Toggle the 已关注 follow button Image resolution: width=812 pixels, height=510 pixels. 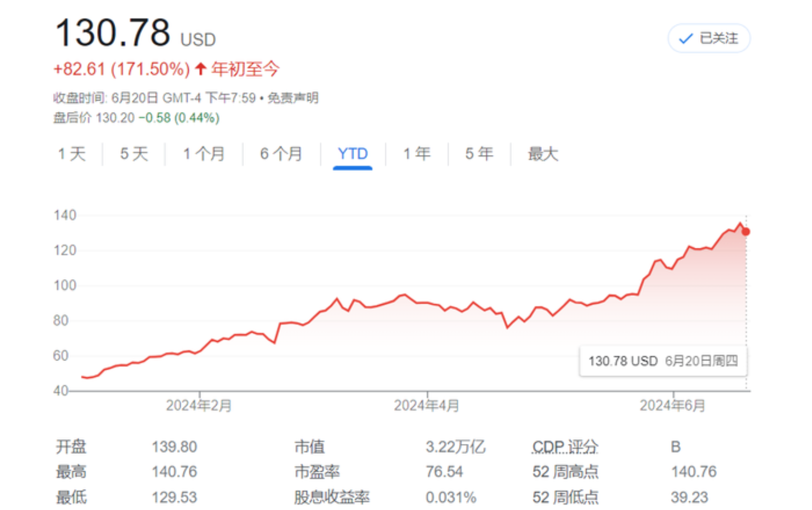pos(709,38)
